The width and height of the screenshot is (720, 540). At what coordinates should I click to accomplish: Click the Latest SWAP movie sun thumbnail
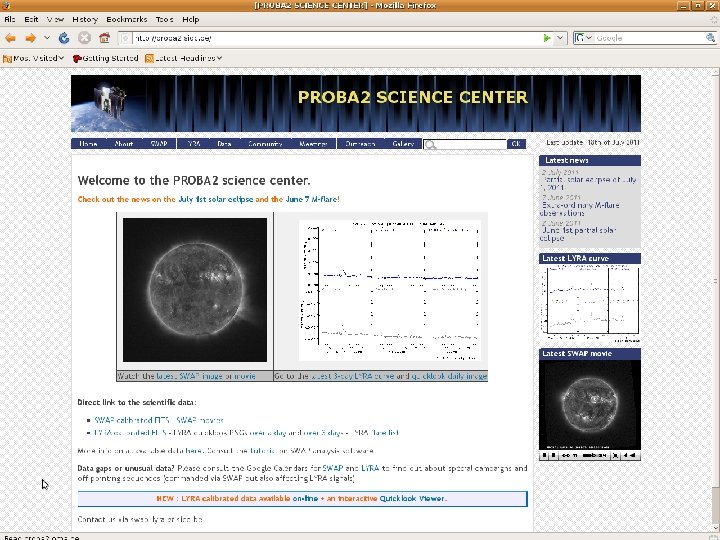coord(590,405)
